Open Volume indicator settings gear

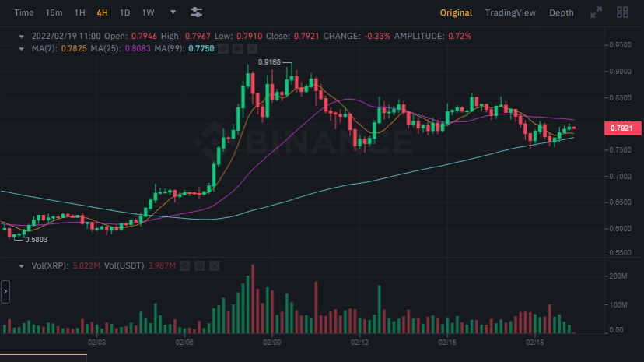[x=200, y=266]
